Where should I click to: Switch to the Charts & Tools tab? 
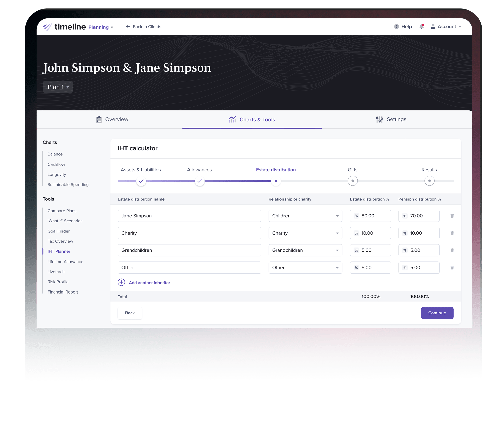point(252,119)
